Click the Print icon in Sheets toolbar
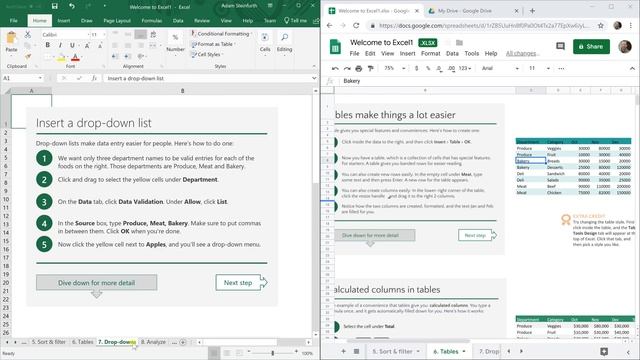Screen dimensions: 640x360 pyautogui.click(x=358, y=68)
